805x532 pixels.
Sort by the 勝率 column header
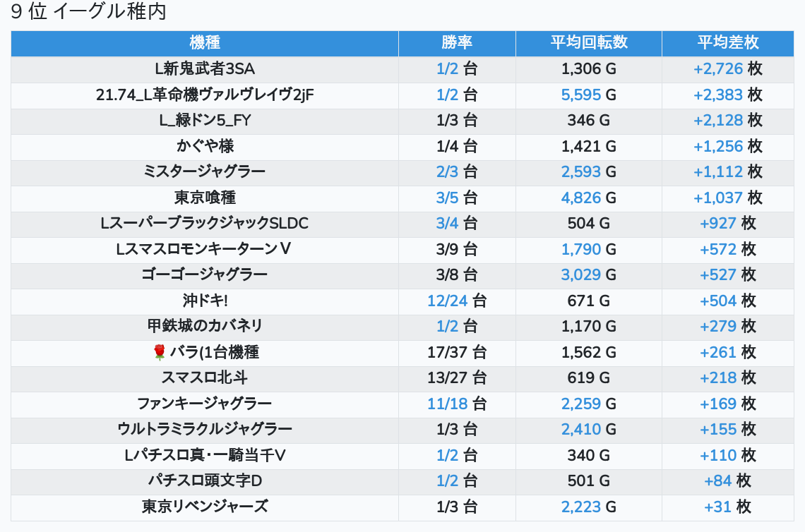coord(457,43)
